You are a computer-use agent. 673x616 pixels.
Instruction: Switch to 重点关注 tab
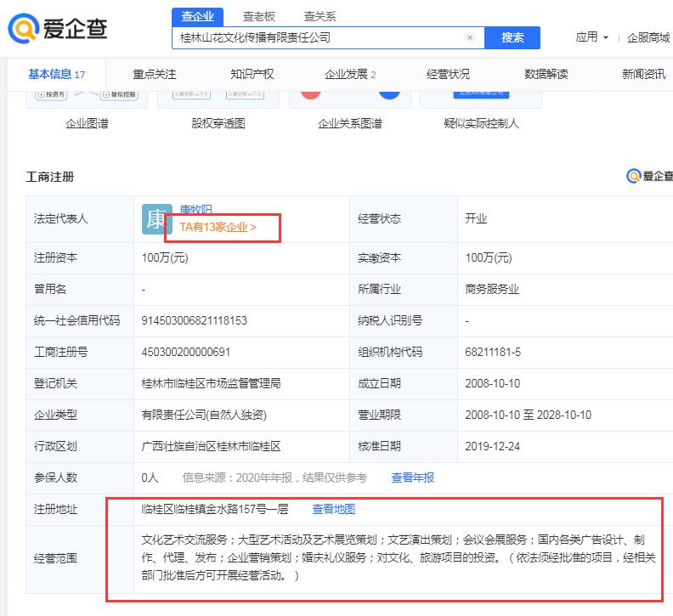pyautogui.click(x=155, y=74)
